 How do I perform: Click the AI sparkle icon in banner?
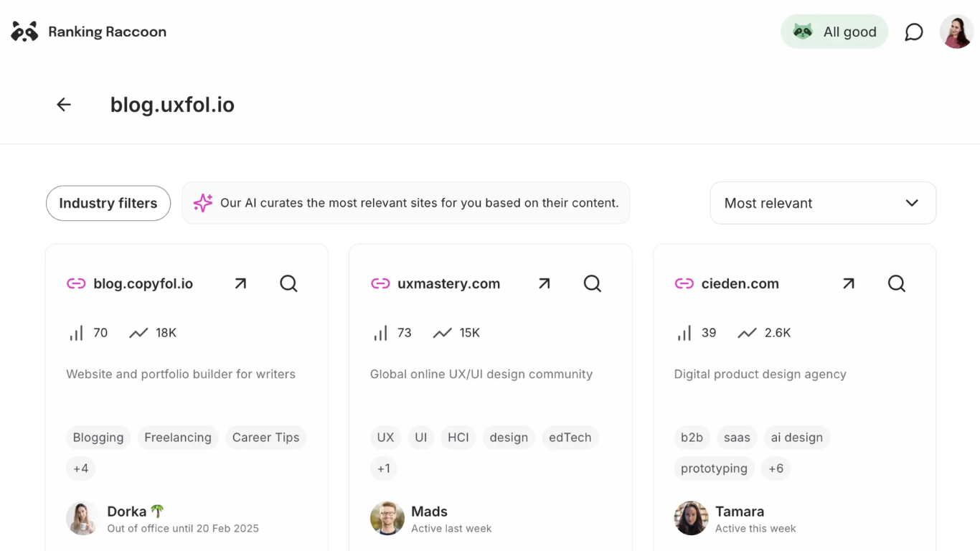[x=203, y=203]
